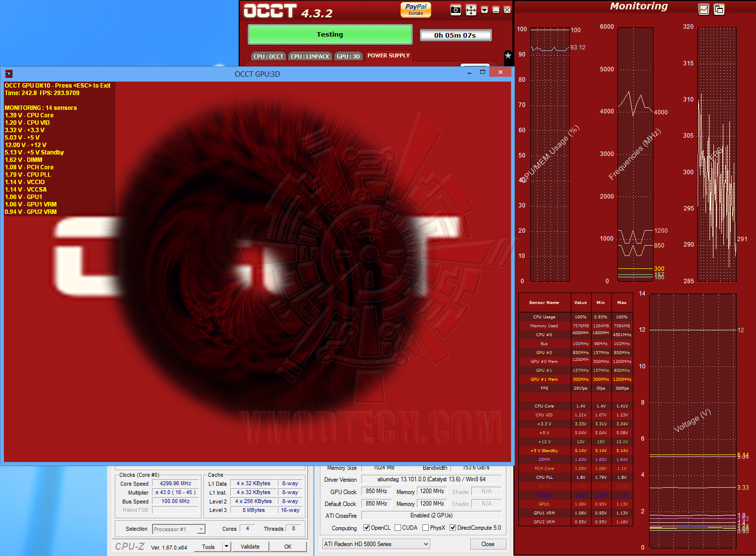Click the green Testing button
Image resolution: width=756 pixels, height=556 pixels.
[330, 35]
